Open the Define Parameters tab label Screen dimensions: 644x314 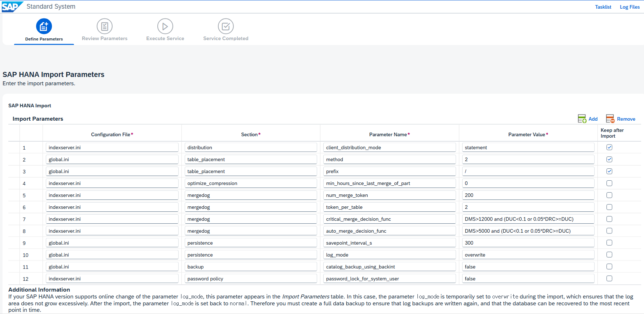tap(44, 39)
